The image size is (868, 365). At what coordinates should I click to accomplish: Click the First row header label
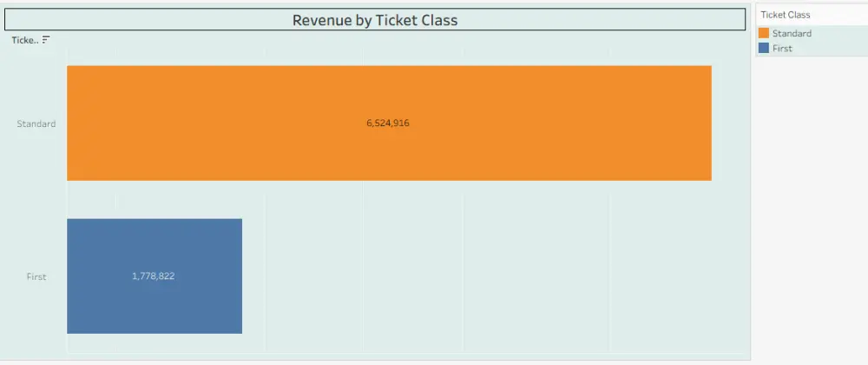36,276
